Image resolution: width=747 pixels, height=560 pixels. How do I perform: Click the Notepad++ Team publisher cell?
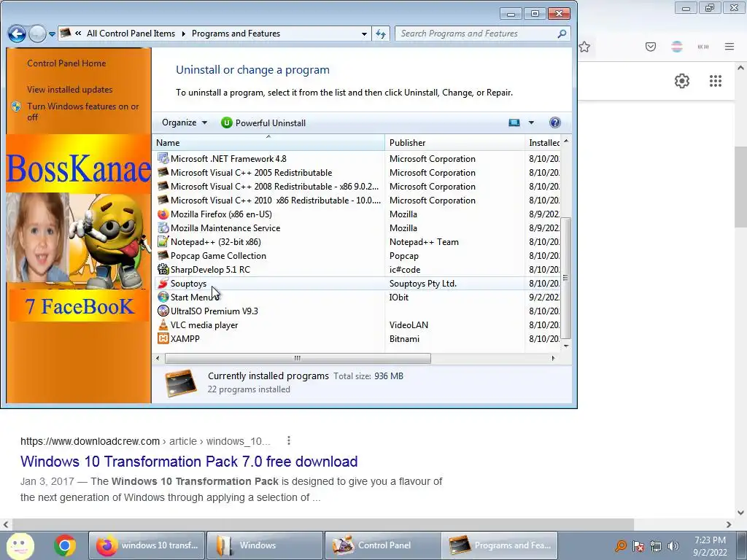[424, 242]
